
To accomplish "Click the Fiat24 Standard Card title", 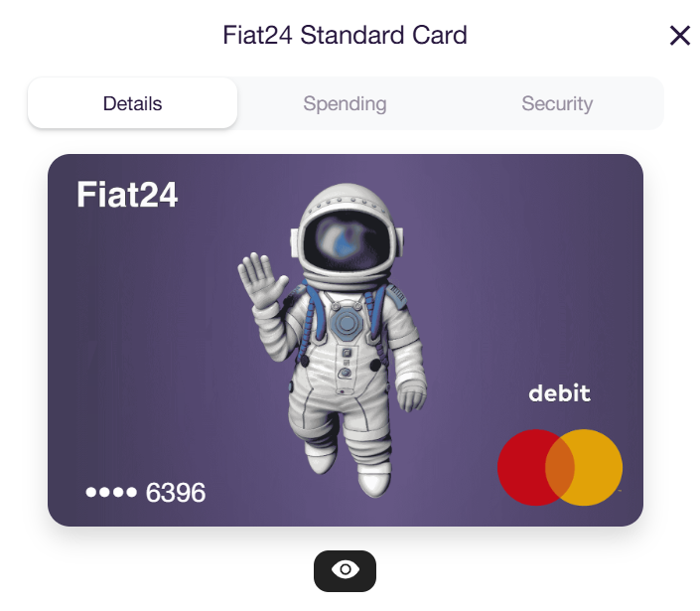I will point(345,37).
